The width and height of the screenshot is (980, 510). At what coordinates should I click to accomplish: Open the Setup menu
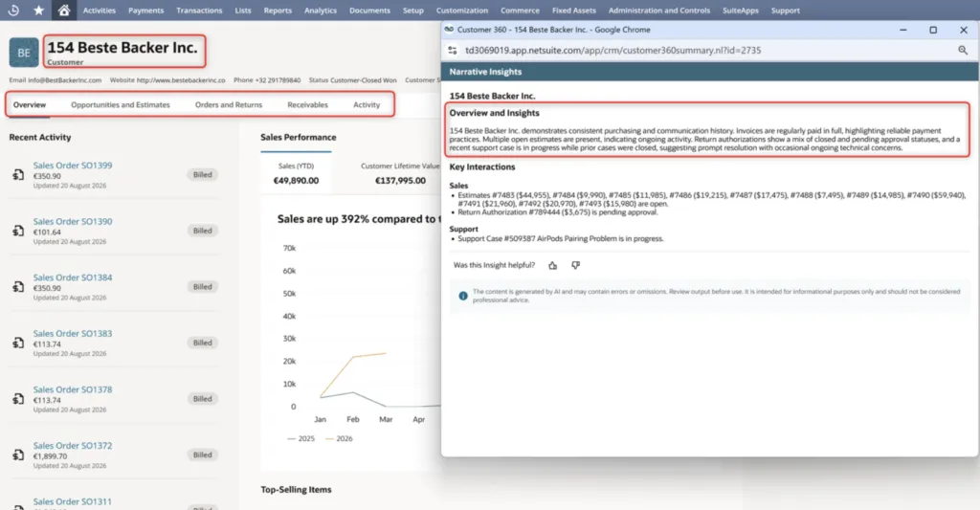pyautogui.click(x=413, y=11)
